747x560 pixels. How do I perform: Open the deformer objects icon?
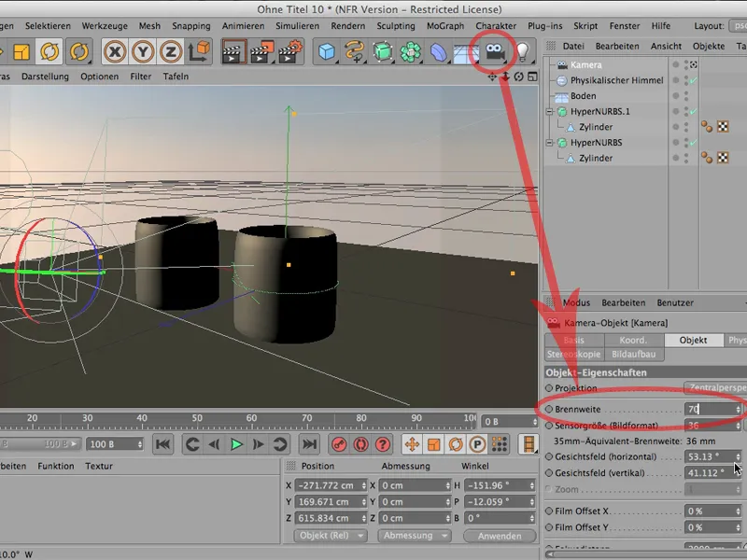(x=438, y=51)
